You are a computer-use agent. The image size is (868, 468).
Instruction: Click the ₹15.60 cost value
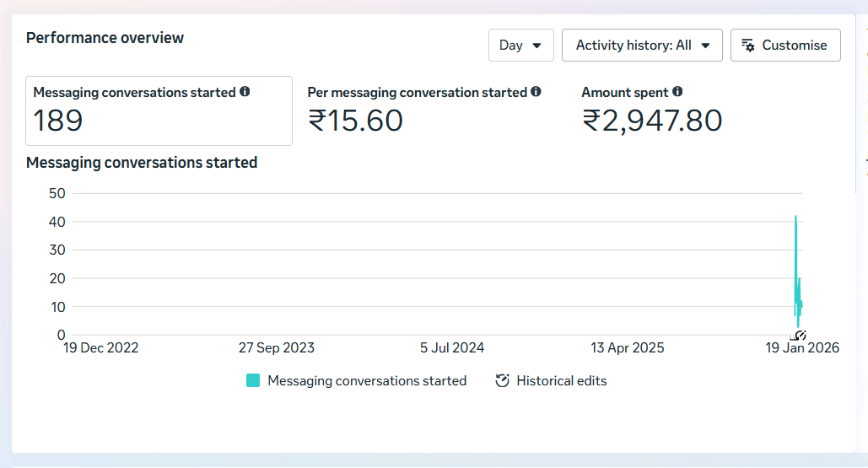pos(355,121)
